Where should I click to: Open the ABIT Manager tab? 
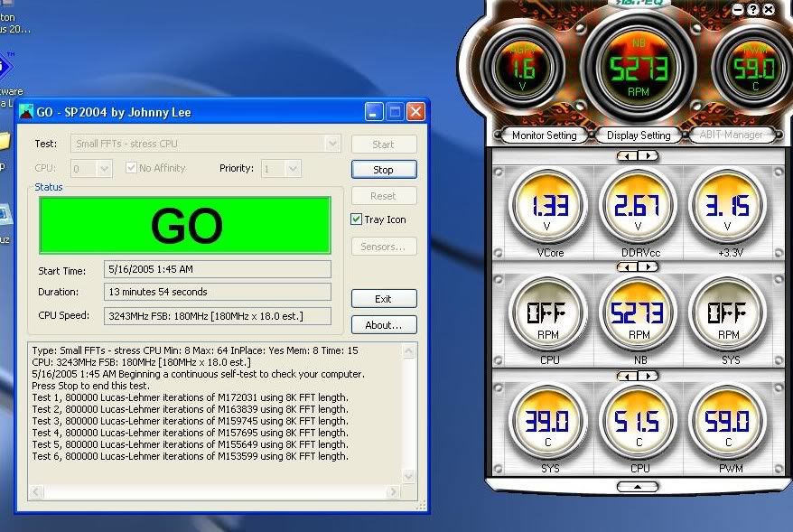click(x=731, y=135)
